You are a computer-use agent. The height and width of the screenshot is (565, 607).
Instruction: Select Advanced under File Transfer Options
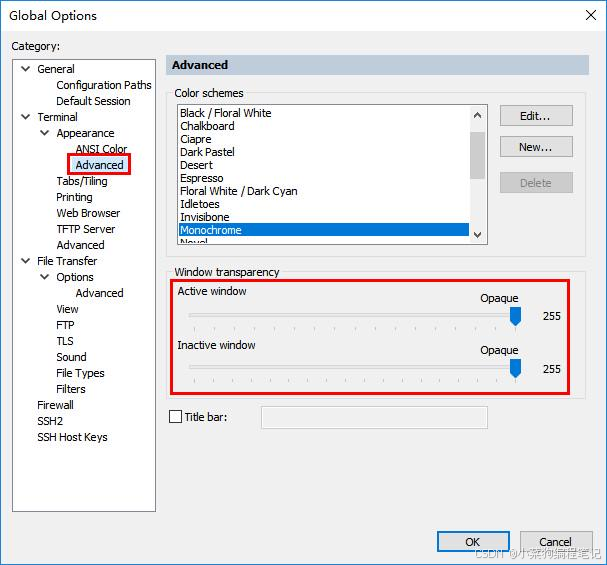99,293
